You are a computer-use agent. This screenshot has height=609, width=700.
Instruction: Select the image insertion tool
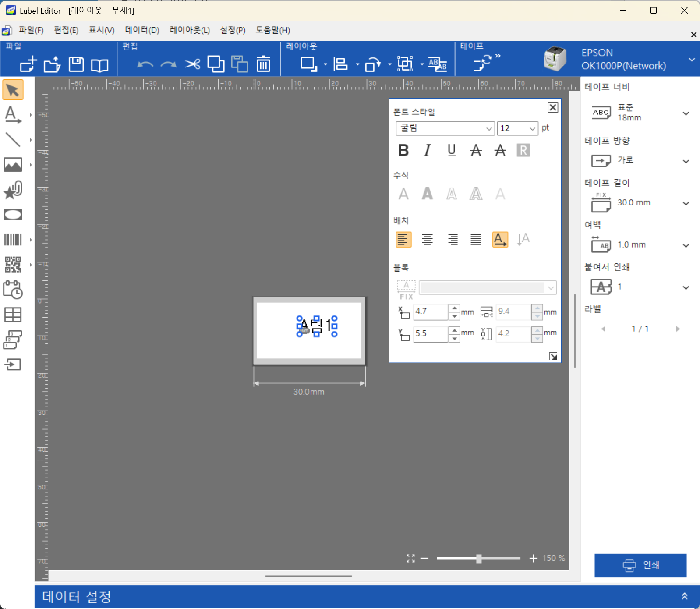13,165
